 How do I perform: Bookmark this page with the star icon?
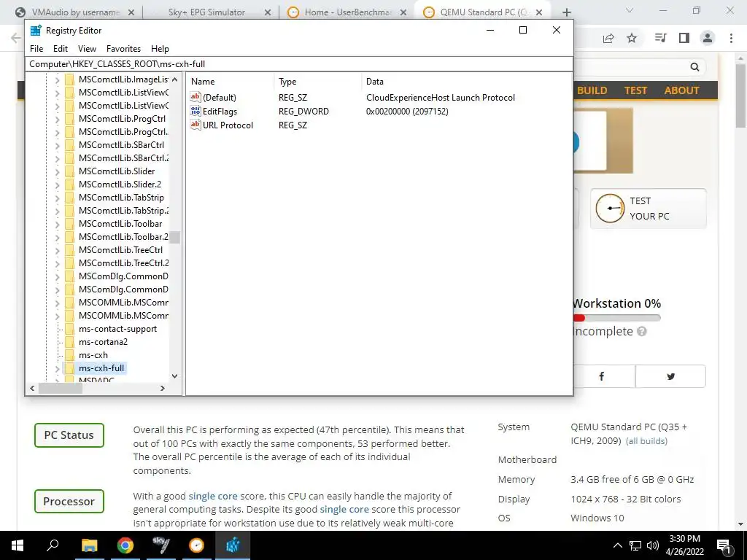(x=632, y=38)
